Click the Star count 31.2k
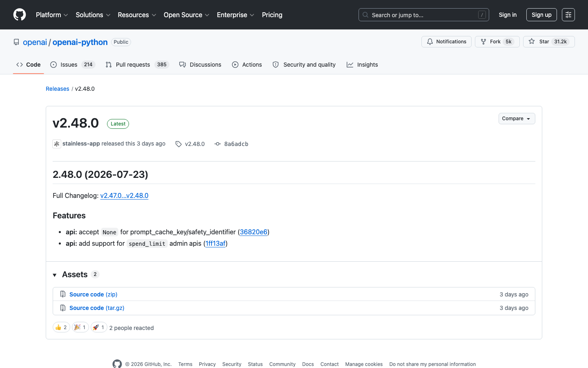 pos(561,42)
